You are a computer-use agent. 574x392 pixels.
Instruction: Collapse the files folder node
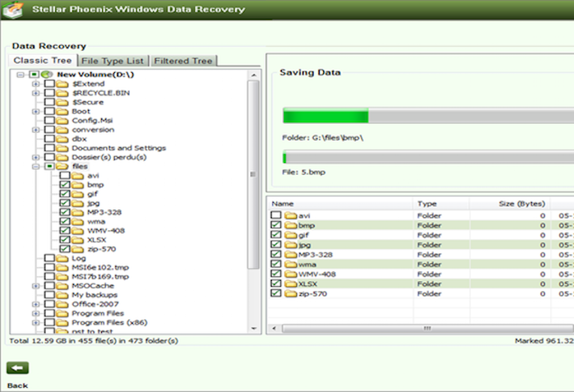[x=36, y=166]
